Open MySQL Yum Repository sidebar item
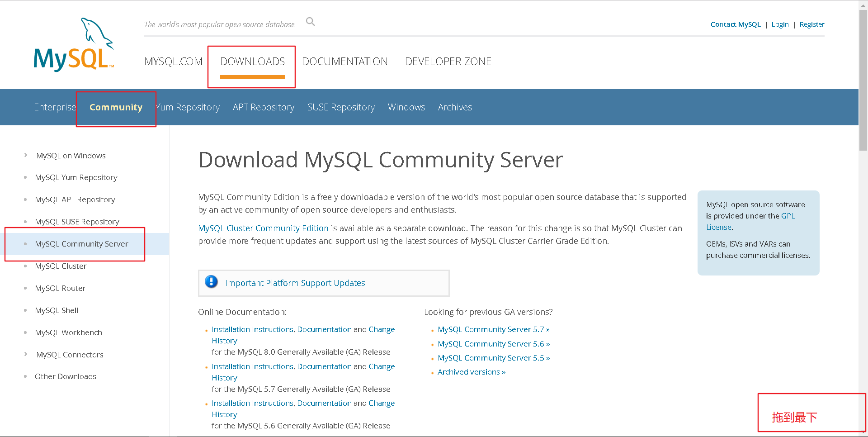868x437 pixels. (x=76, y=177)
